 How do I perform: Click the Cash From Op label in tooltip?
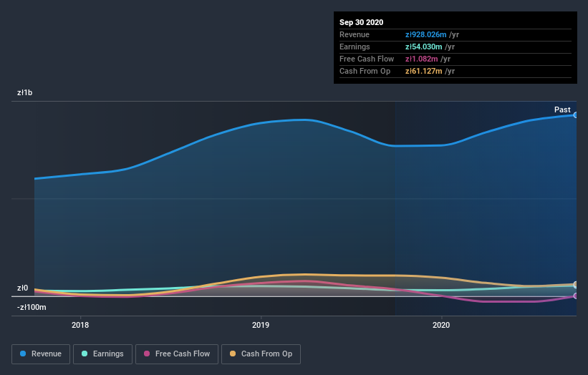tap(365, 71)
